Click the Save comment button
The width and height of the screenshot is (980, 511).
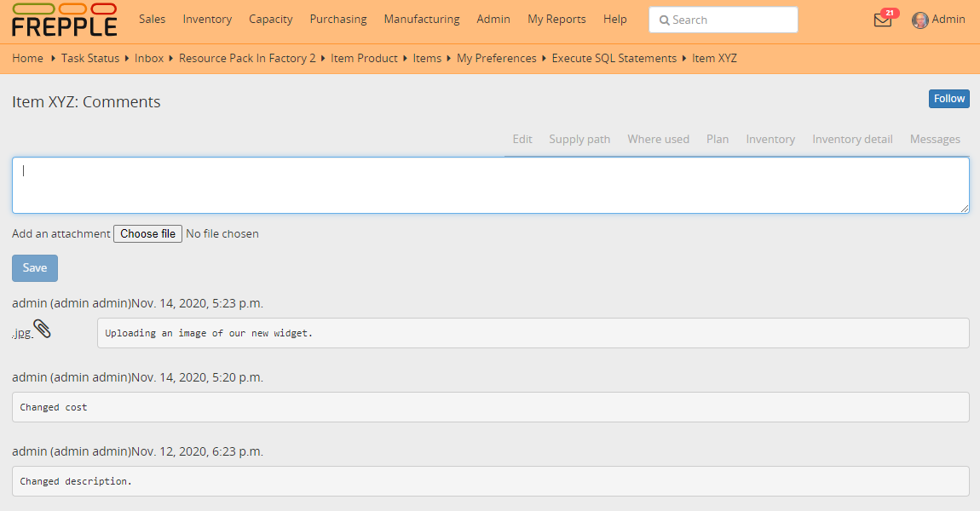click(35, 267)
